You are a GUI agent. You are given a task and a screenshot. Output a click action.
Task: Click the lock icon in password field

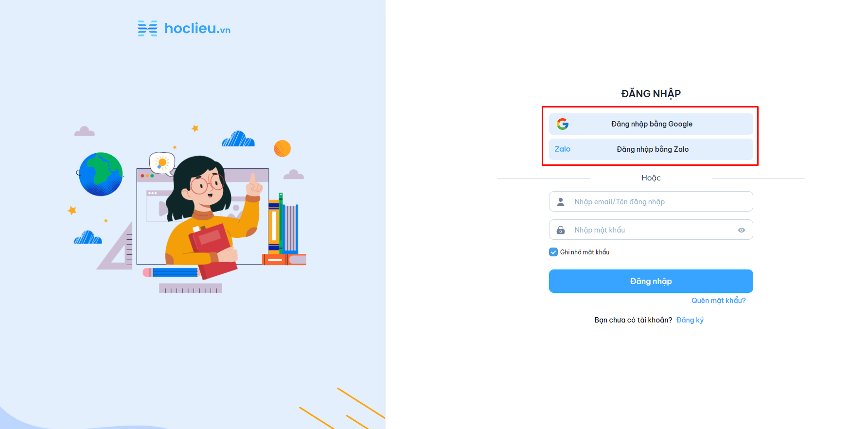coord(561,230)
